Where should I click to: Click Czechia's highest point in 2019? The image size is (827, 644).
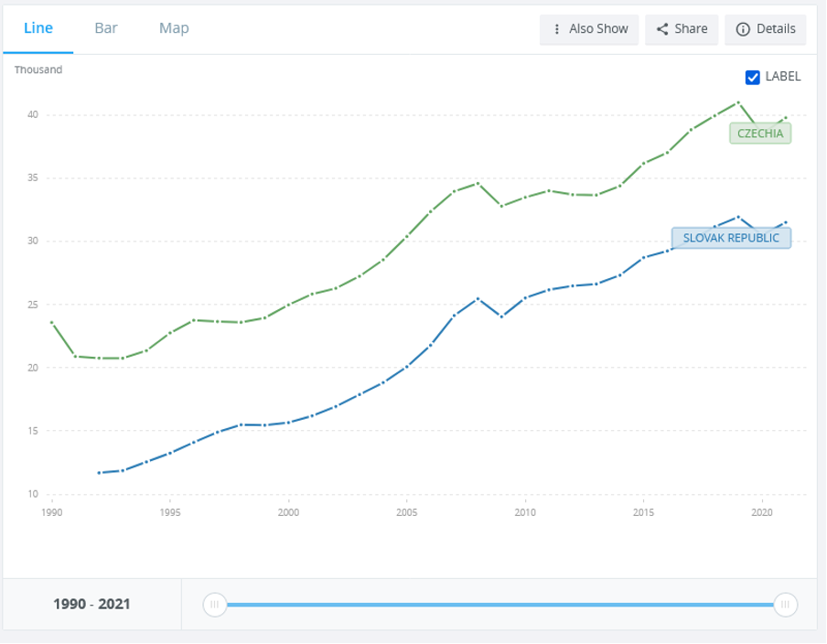(x=737, y=102)
